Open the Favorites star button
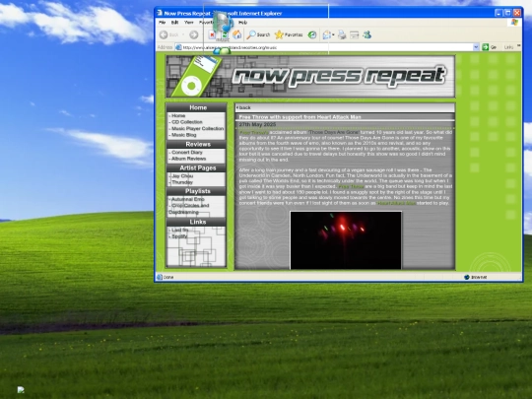The image size is (532, 399). 289,34
